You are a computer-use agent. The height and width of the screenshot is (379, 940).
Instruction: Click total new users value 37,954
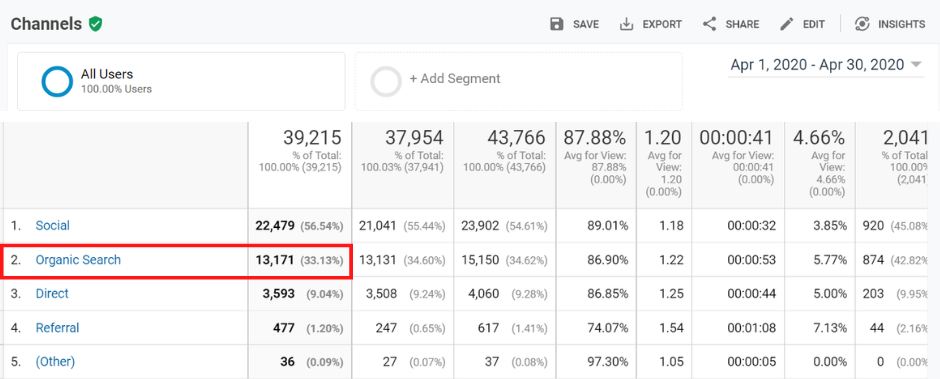pos(414,138)
